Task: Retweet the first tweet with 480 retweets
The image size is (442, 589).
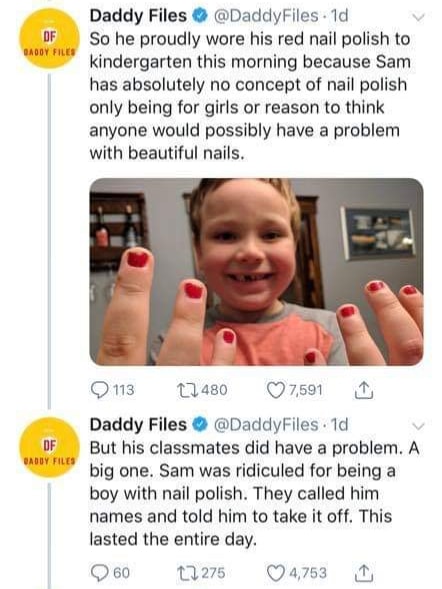Action: (x=202, y=390)
